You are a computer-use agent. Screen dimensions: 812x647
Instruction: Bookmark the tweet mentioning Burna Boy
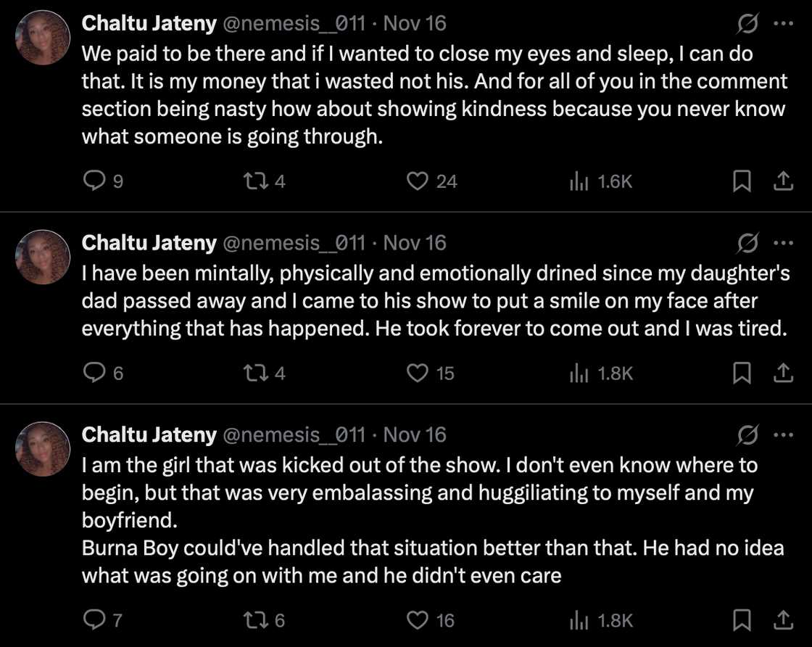pos(741,620)
